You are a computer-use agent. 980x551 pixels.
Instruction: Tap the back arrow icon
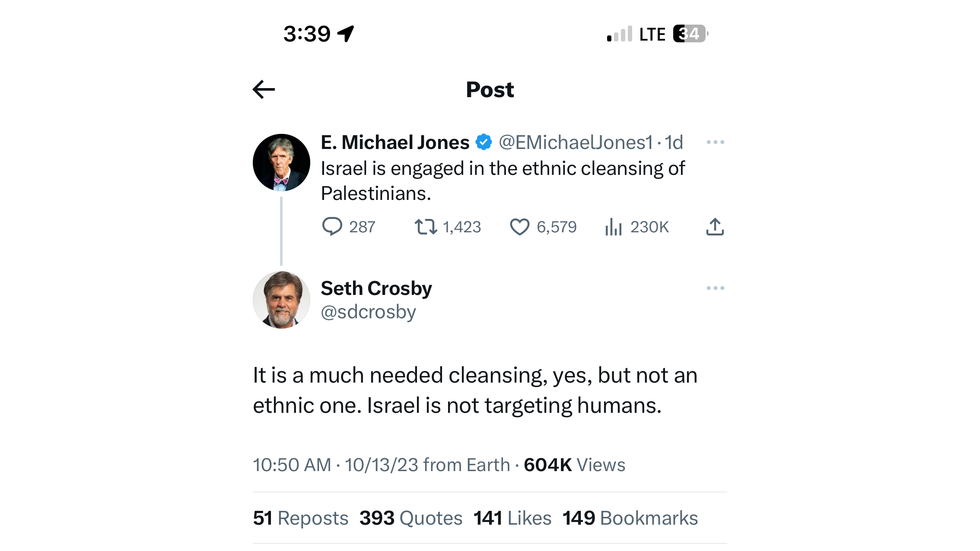tap(264, 89)
